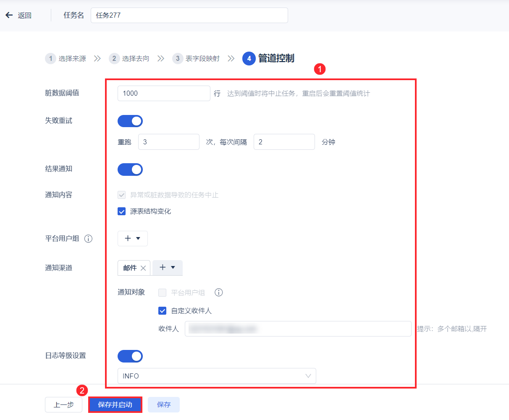The height and width of the screenshot is (420, 509).
Task: Click the 保存 button
Action: point(164,405)
